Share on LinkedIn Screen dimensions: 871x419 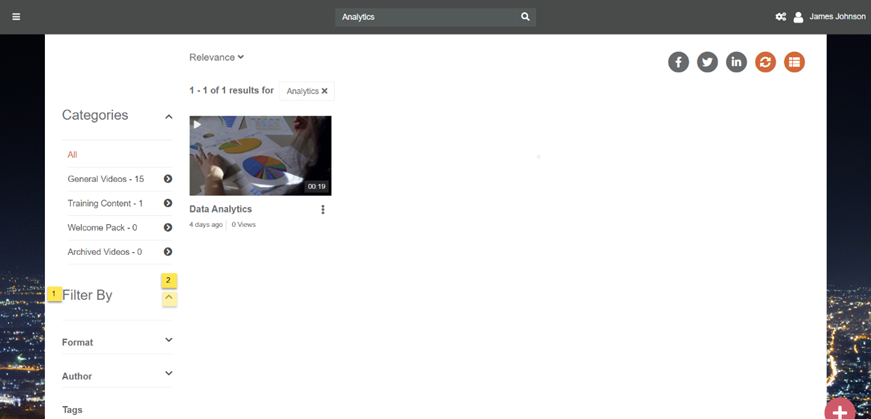click(x=736, y=62)
